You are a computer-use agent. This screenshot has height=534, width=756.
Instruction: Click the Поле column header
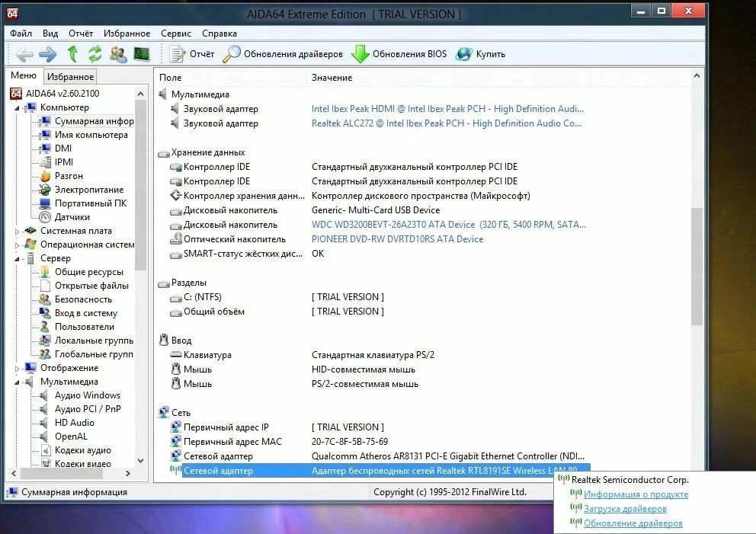point(230,78)
